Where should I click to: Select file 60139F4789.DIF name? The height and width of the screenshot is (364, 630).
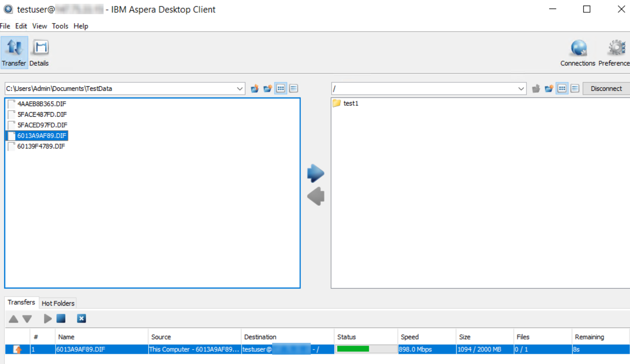coord(41,146)
